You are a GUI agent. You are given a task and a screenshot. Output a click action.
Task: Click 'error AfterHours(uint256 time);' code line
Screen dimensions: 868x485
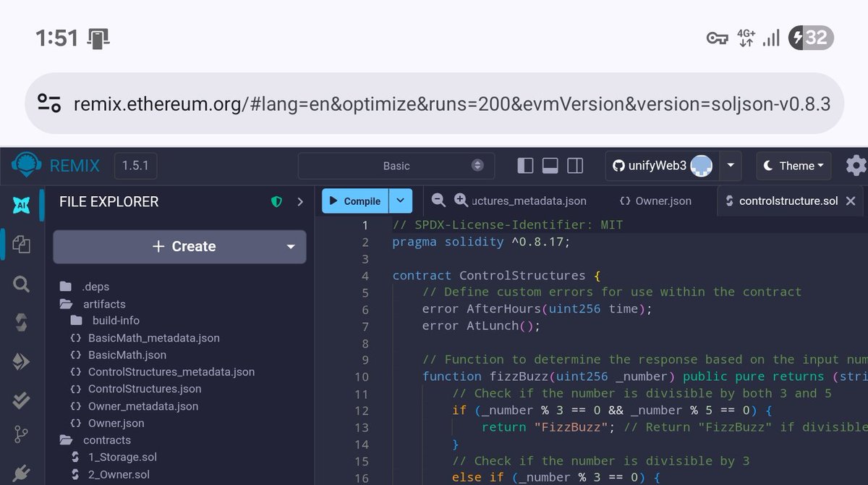(537, 309)
